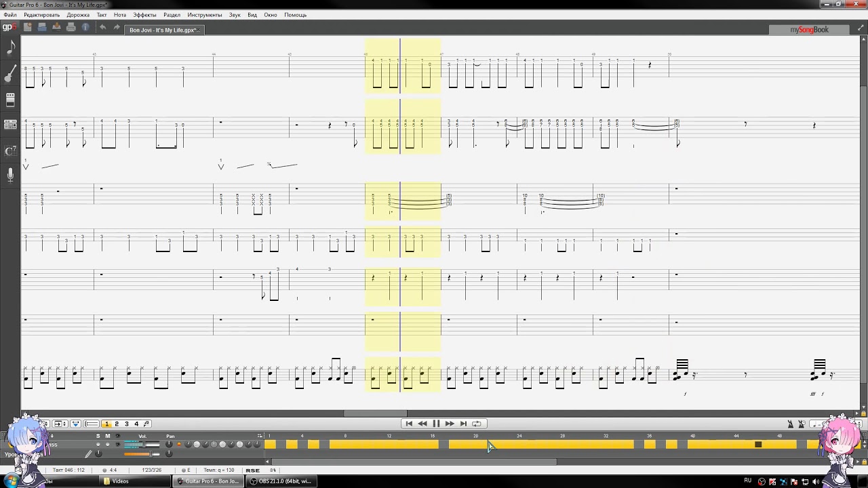The height and width of the screenshot is (488, 868).
Task: Open OBS 21.1.0 in the taskbar
Action: click(x=280, y=481)
